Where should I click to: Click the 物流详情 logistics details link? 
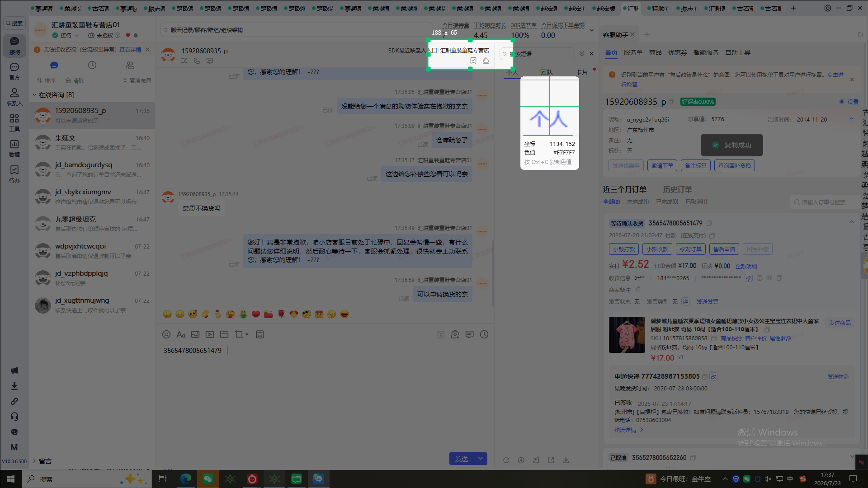click(628, 430)
